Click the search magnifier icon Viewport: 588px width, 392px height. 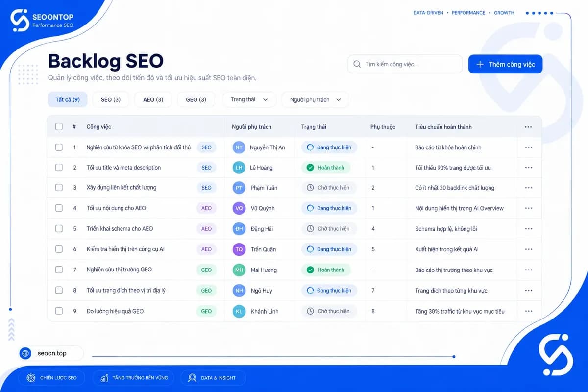click(357, 64)
